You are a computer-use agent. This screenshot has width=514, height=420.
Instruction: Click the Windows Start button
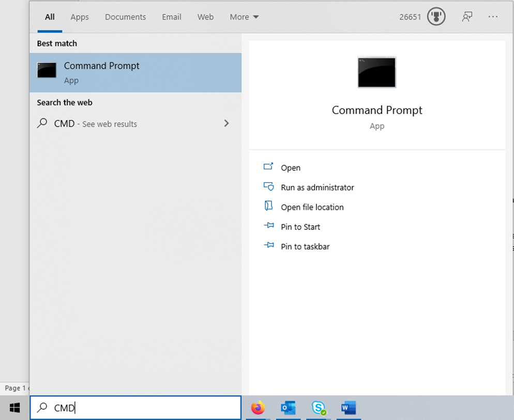point(14,408)
